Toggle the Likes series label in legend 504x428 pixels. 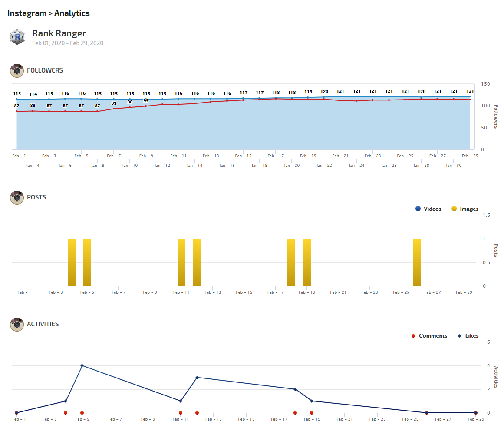click(472, 336)
